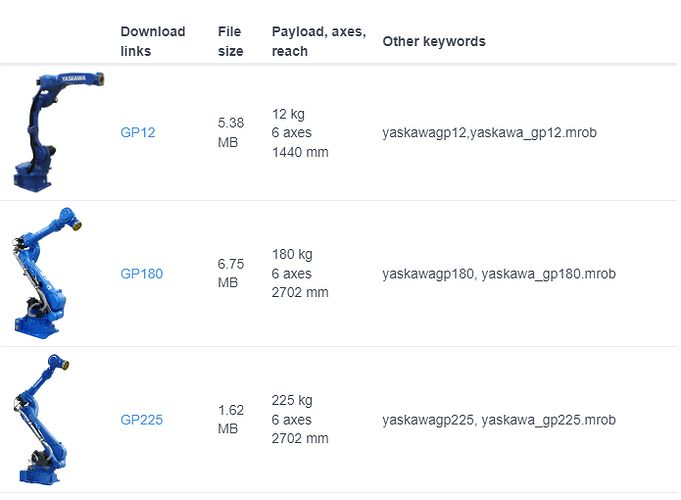Click the 1440 mm reach value
Viewport: 681px width, 500px height.
(300, 152)
